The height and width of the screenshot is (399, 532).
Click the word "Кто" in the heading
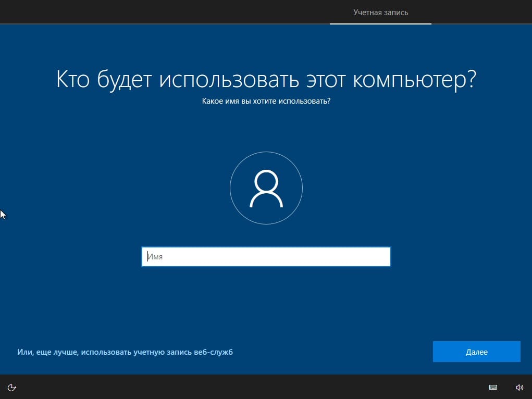pyautogui.click(x=72, y=80)
